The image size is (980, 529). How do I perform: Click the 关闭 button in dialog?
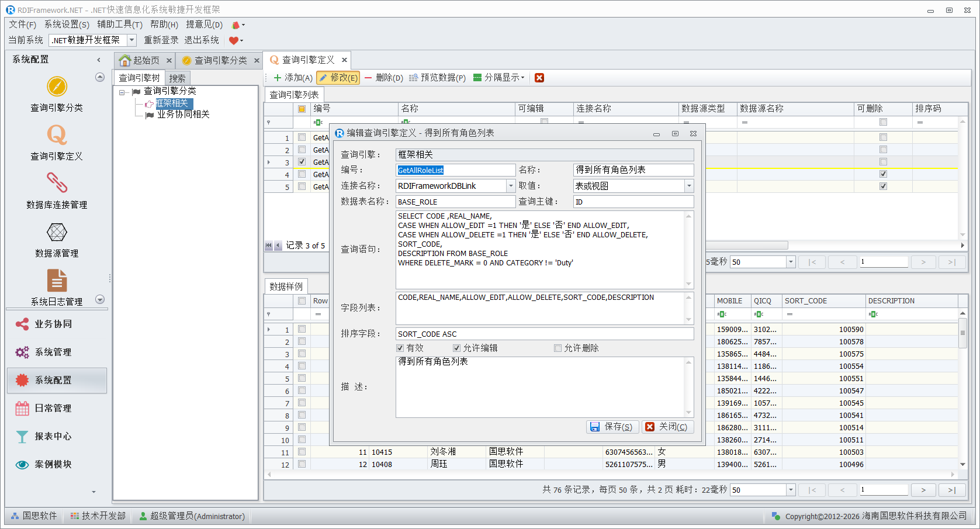tap(667, 427)
